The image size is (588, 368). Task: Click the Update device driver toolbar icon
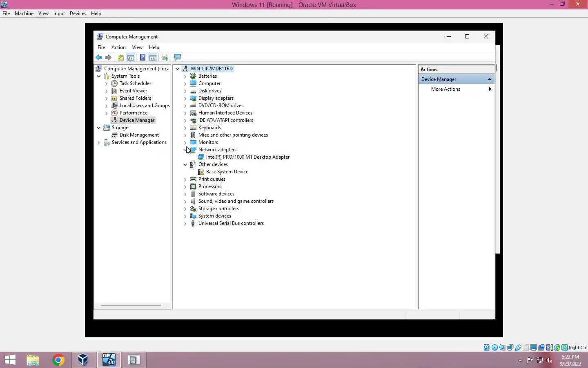165,58
